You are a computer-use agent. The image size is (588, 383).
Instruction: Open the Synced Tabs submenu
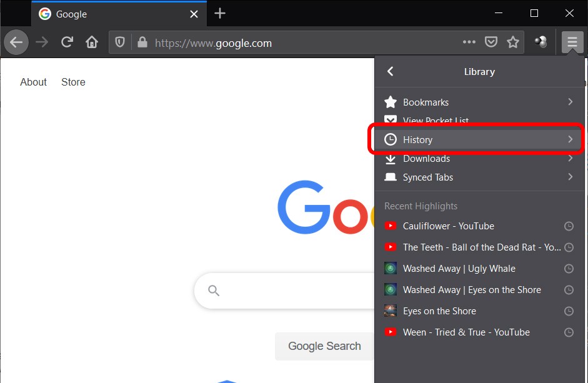479,177
